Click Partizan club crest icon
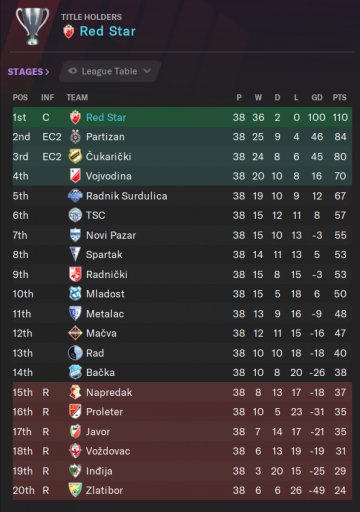The height and width of the screenshot is (512, 360). point(75,137)
